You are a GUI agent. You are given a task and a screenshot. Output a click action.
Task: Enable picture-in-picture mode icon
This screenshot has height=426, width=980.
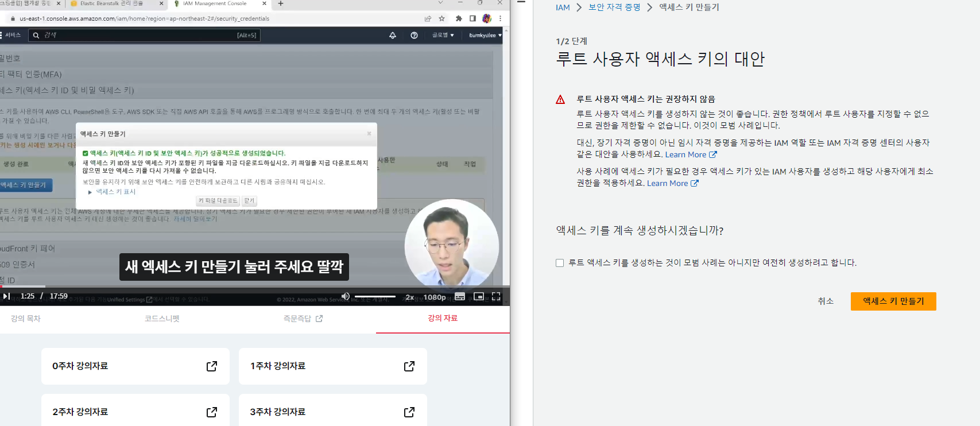[479, 296]
